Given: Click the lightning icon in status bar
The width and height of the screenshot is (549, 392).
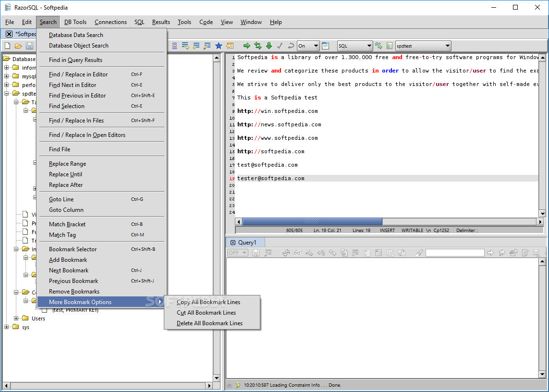Looking at the screenshot, I should 237,385.
